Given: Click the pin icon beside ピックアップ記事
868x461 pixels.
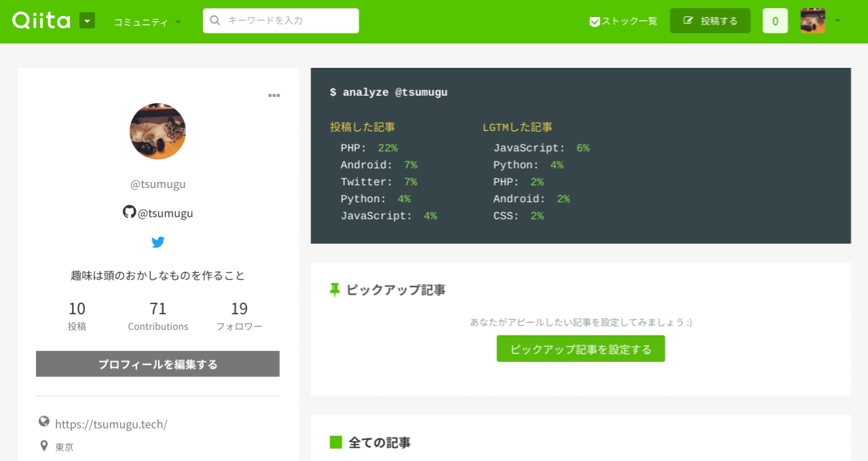Looking at the screenshot, I should coord(334,289).
